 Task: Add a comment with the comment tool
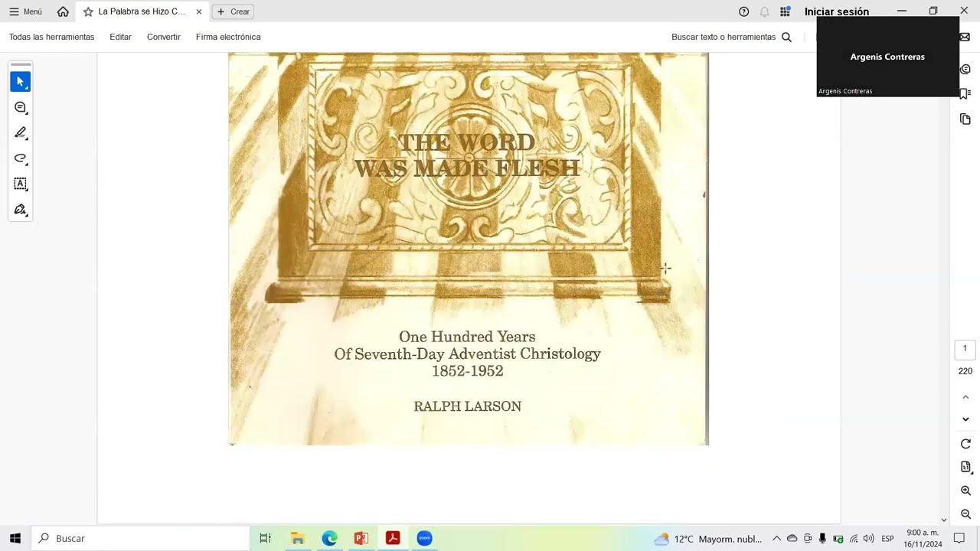pyautogui.click(x=21, y=107)
